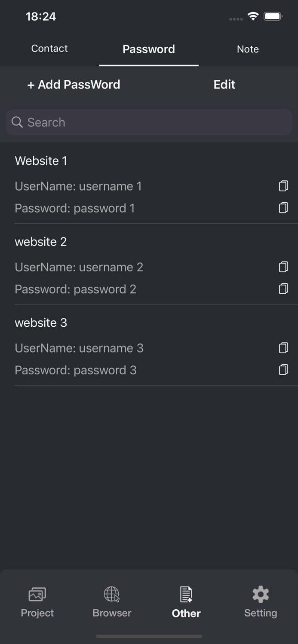
Task: Switch to the Contact tab
Action: (49, 49)
